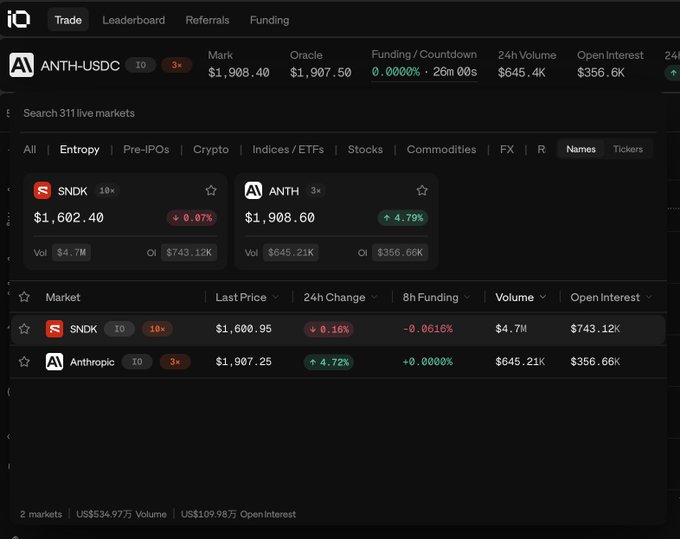Image resolution: width=680 pixels, height=539 pixels.
Task: Click the SNDK 0.16% 24h change badge
Action: [329, 329]
